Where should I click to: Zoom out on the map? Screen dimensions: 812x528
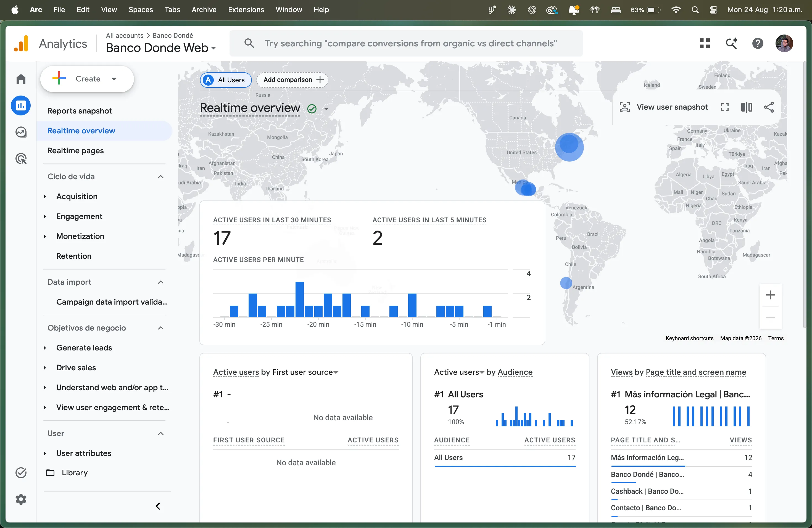770,318
